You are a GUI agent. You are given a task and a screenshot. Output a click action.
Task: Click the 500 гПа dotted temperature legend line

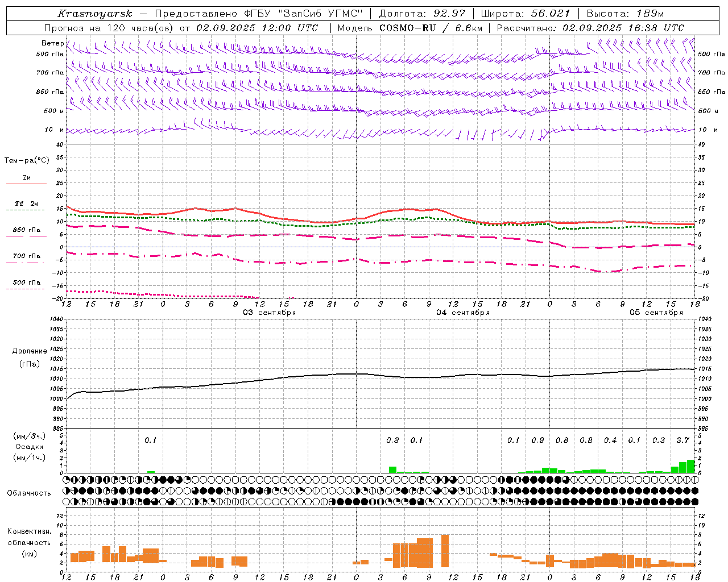pyautogui.click(x=25, y=289)
